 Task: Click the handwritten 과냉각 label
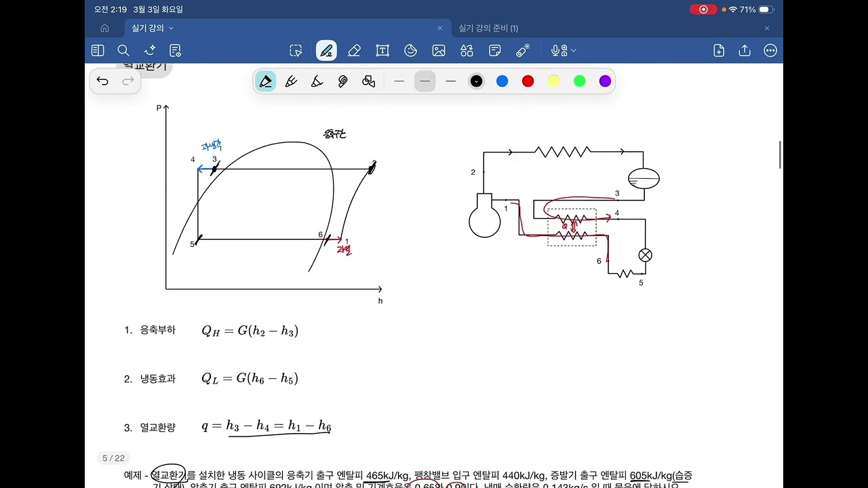click(212, 146)
